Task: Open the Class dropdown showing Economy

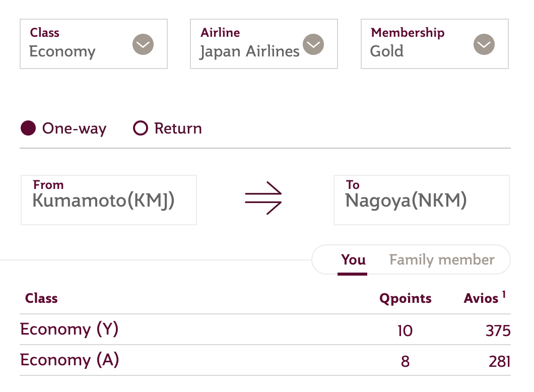Action: coord(81,44)
